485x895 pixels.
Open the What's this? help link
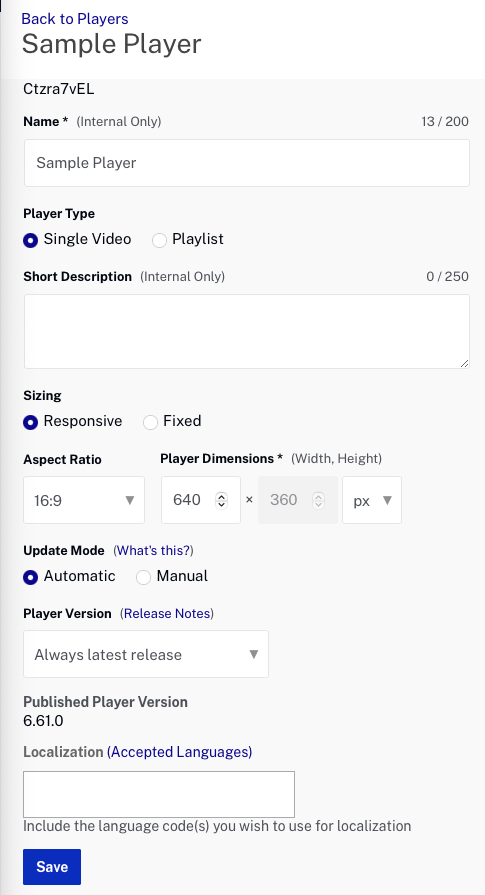pos(153,551)
